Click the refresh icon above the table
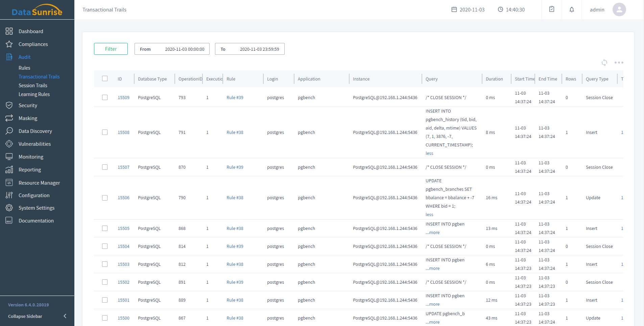Viewport: 644px width, 326px height. (x=604, y=63)
